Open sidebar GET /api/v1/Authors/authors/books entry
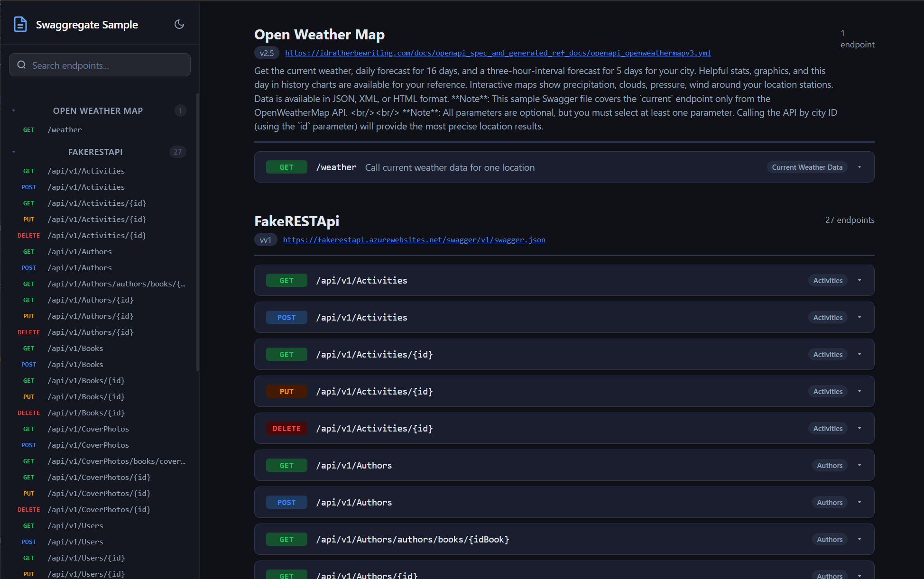The image size is (924, 579). [x=100, y=284]
